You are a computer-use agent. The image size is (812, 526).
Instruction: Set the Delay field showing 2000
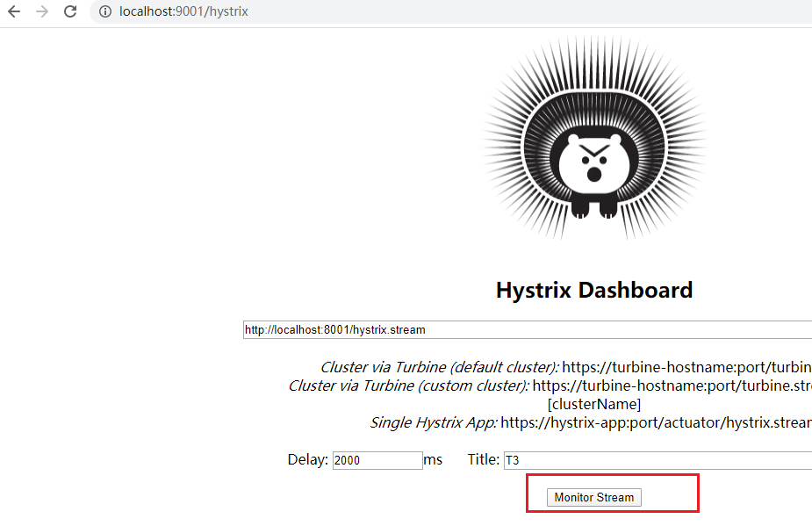point(377,460)
